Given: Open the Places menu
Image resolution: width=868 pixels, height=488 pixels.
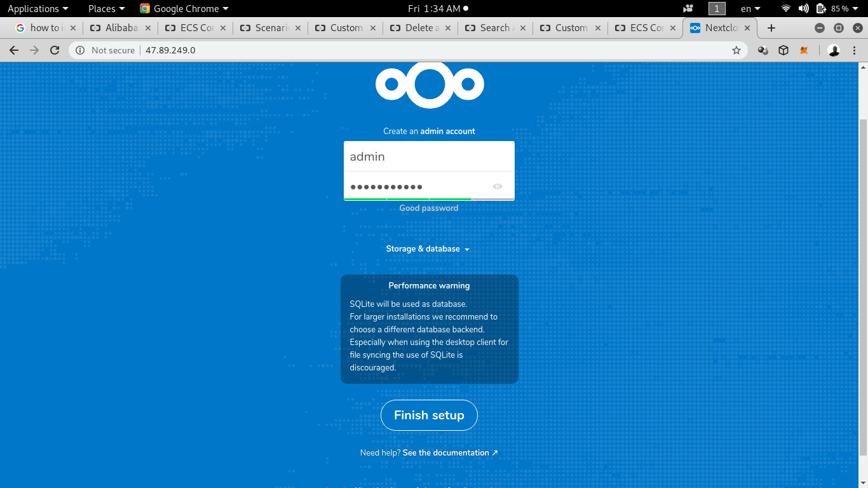Looking at the screenshot, I should click(x=106, y=8).
